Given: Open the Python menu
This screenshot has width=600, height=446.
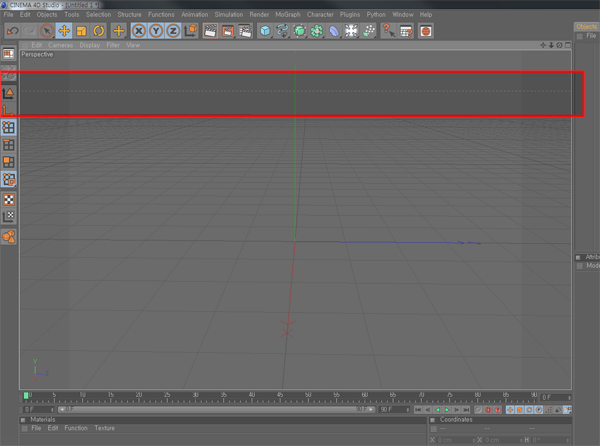Looking at the screenshot, I should (376, 15).
